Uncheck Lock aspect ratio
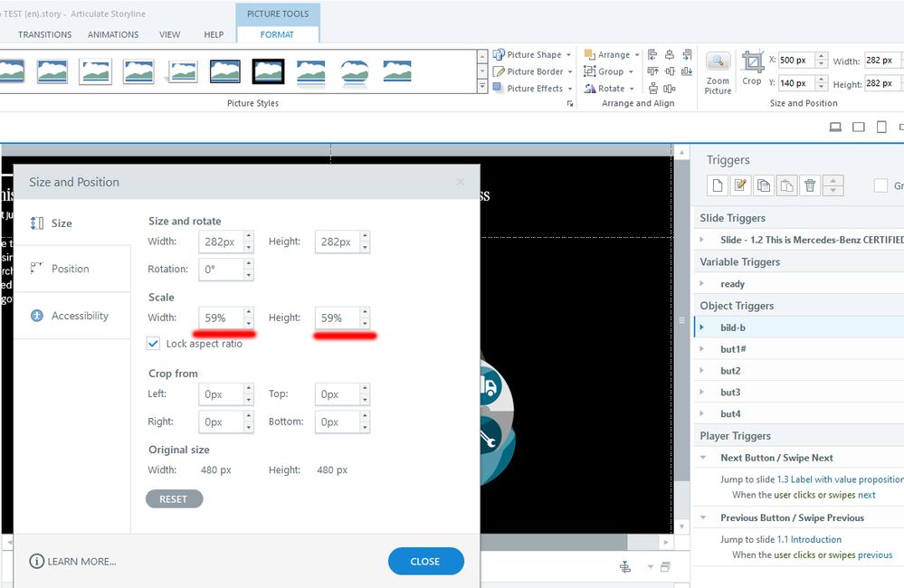This screenshot has height=588, width=904. [154, 344]
